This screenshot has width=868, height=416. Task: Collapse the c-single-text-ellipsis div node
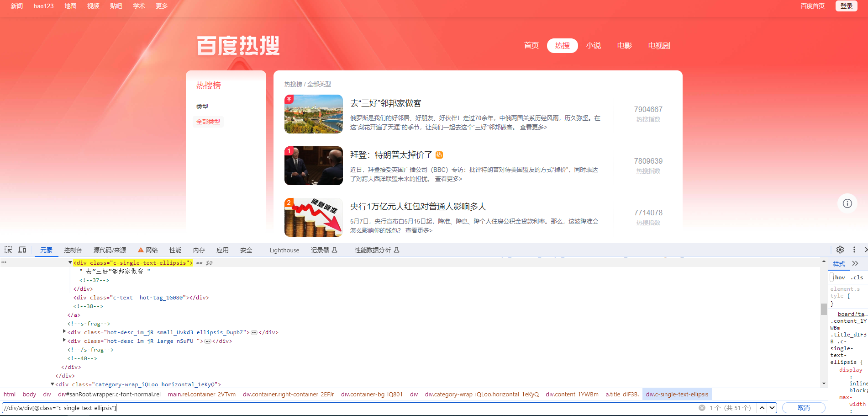point(70,262)
